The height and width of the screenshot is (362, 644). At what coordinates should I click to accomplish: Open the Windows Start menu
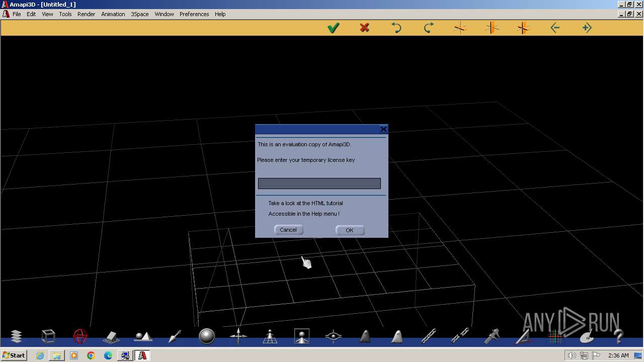[14, 355]
